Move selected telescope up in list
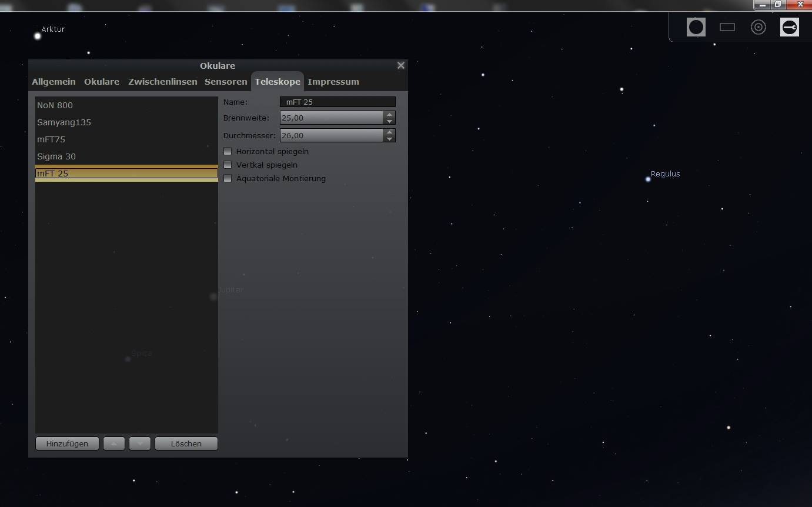The height and width of the screenshot is (507, 812). point(114,443)
